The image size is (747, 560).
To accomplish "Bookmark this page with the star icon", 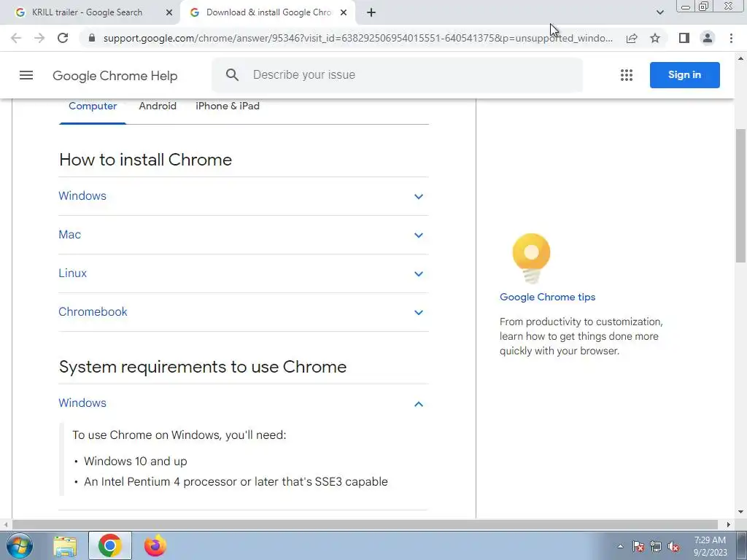I will tap(655, 38).
